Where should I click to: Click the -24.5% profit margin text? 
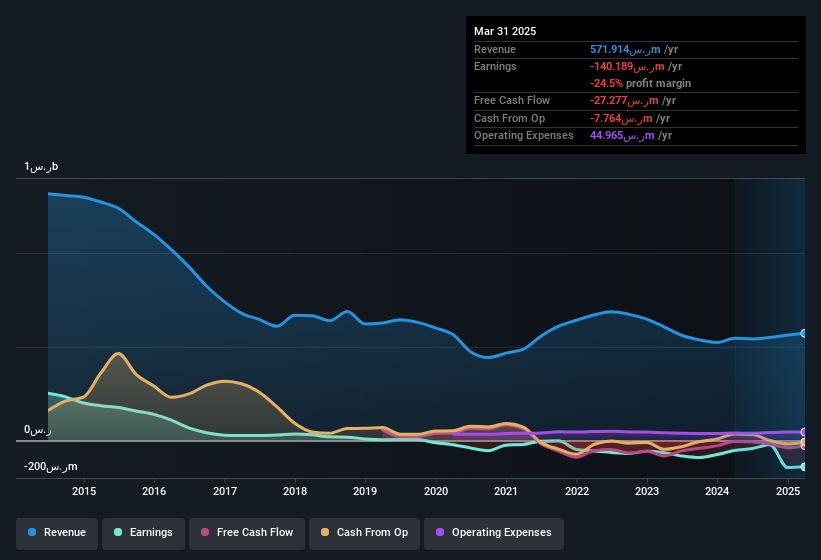[640, 83]
